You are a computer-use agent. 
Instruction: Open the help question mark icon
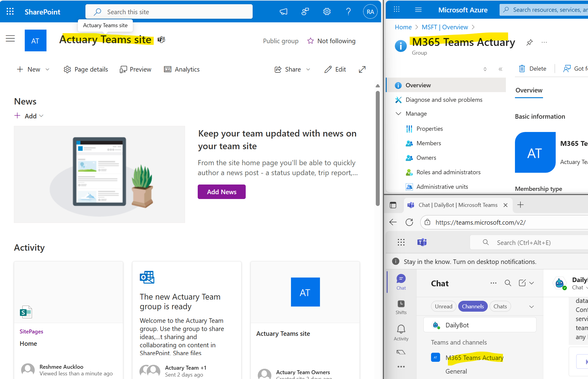348,12
